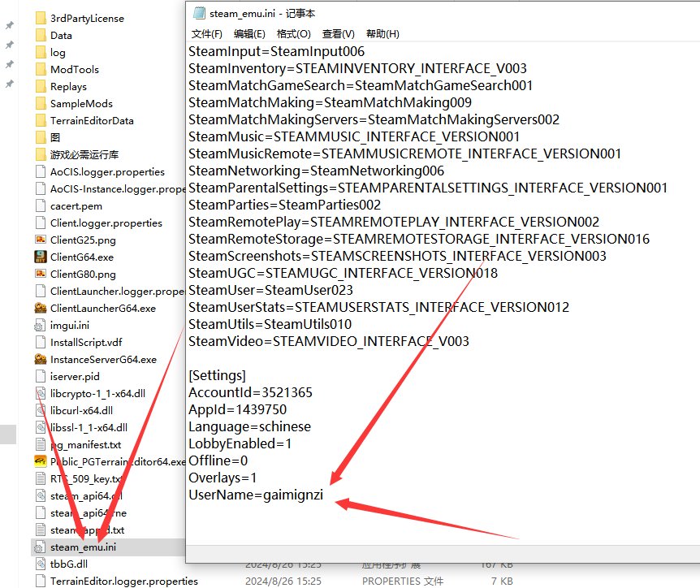Select the ClientG64.exe application icon
This screenshot has width=700, height=588.
tap(41, 257)
